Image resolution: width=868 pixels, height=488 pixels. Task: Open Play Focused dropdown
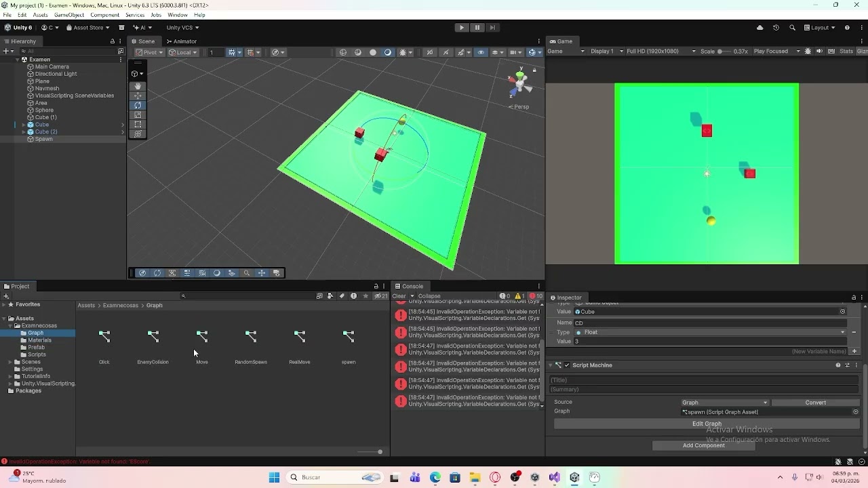click(777, 52)
